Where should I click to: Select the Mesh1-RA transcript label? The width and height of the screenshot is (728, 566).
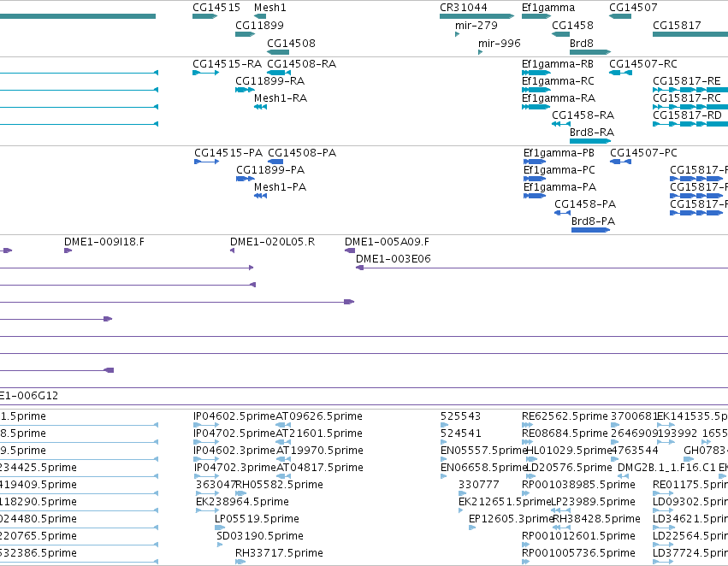point(281,97)
